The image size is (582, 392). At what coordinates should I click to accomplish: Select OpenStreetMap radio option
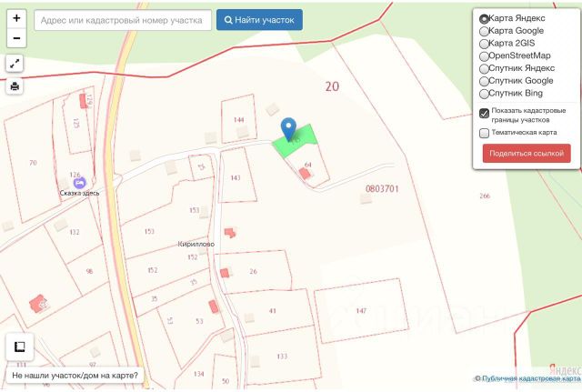[484, 56]
